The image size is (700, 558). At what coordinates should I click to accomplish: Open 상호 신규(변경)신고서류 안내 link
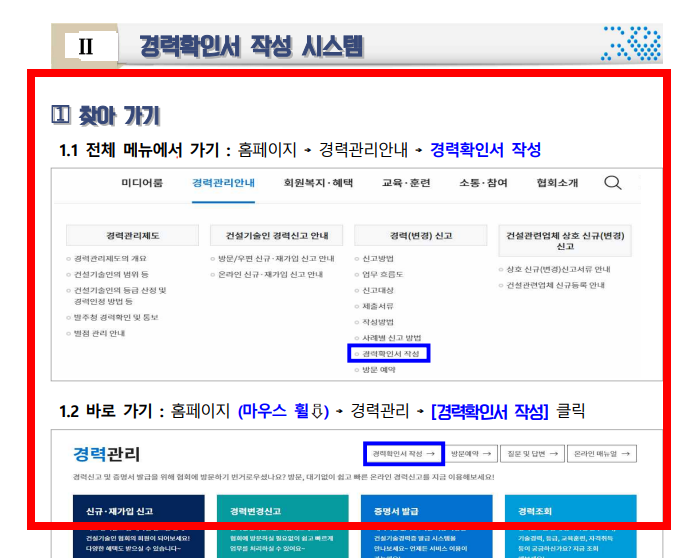coord(558,269)
